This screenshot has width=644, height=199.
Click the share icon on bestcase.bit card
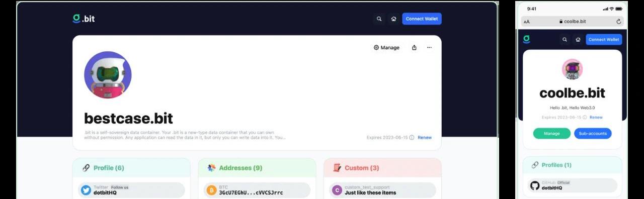tap(414, 48)
